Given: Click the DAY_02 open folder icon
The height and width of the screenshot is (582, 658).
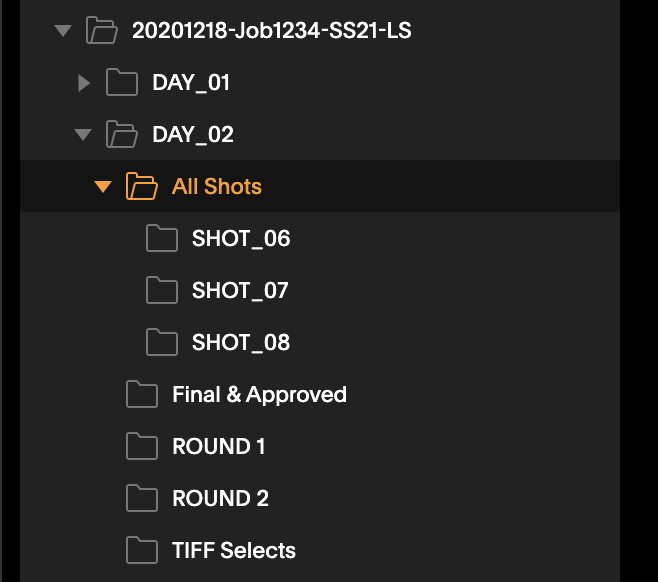Looking at the screenshot, I should [122, 134].
